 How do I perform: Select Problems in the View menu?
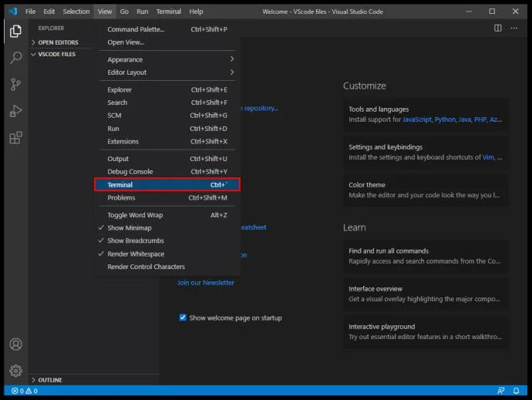tap(167, 198)
